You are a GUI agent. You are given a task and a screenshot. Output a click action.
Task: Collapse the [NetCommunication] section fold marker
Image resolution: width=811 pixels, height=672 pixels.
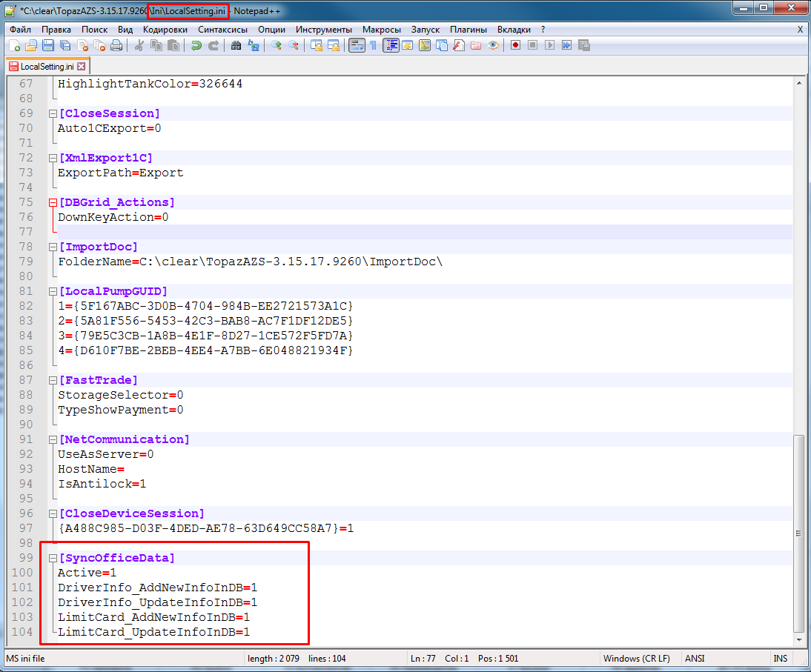click(53, 440)
